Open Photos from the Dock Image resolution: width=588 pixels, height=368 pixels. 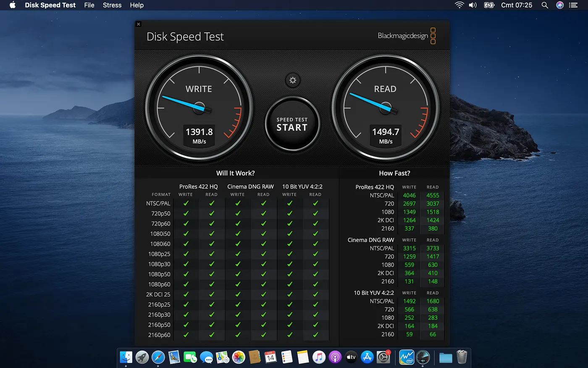[x=239, y=357]
